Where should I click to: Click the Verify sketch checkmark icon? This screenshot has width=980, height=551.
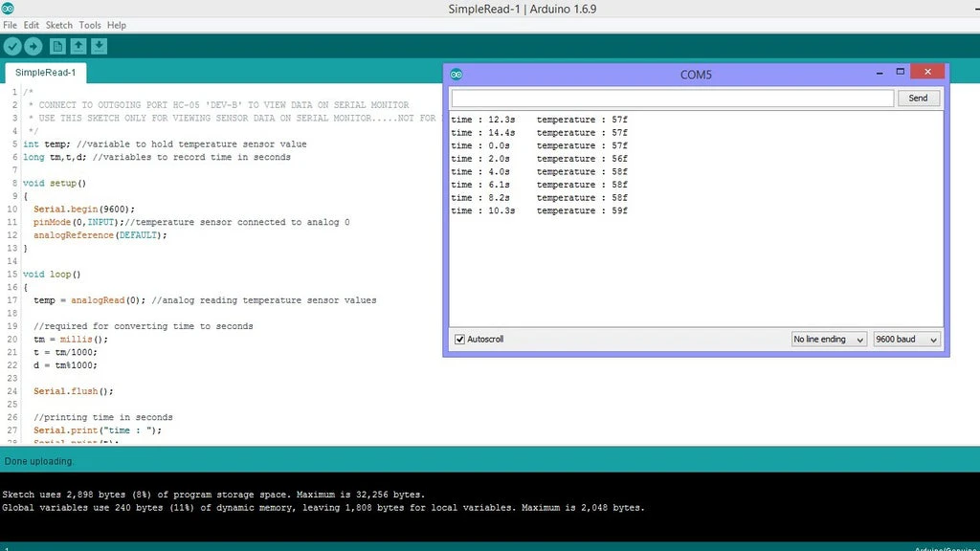pyautogui.click(x=12, y=46)
